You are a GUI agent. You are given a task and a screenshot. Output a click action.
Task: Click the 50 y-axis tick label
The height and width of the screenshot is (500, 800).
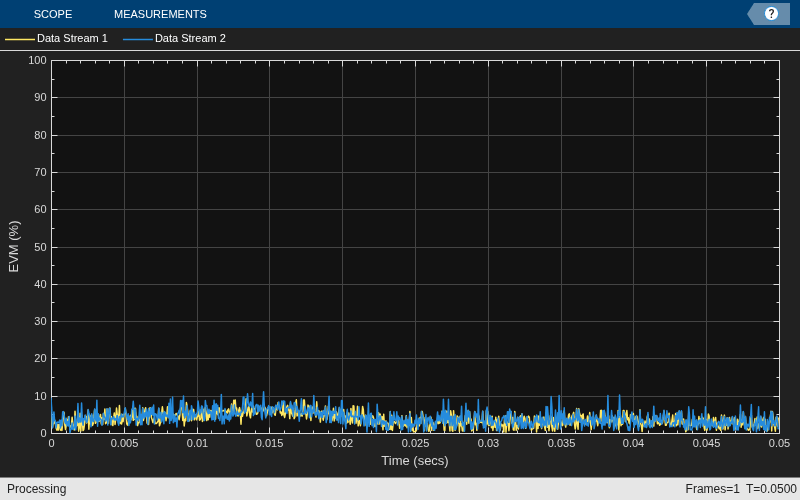[40, 247]
